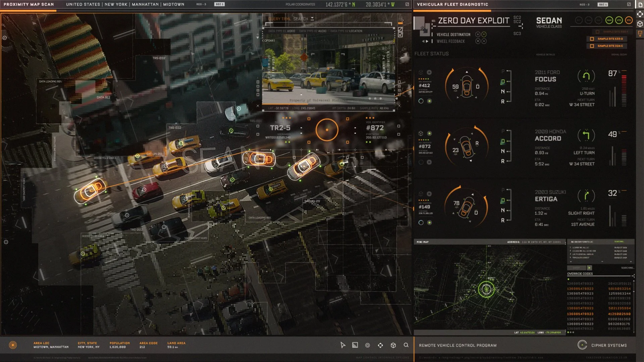Image resolution: width=644 pixels, height=362 pixels.
Task: Click the green play button next to Query field
Action: 589,268
